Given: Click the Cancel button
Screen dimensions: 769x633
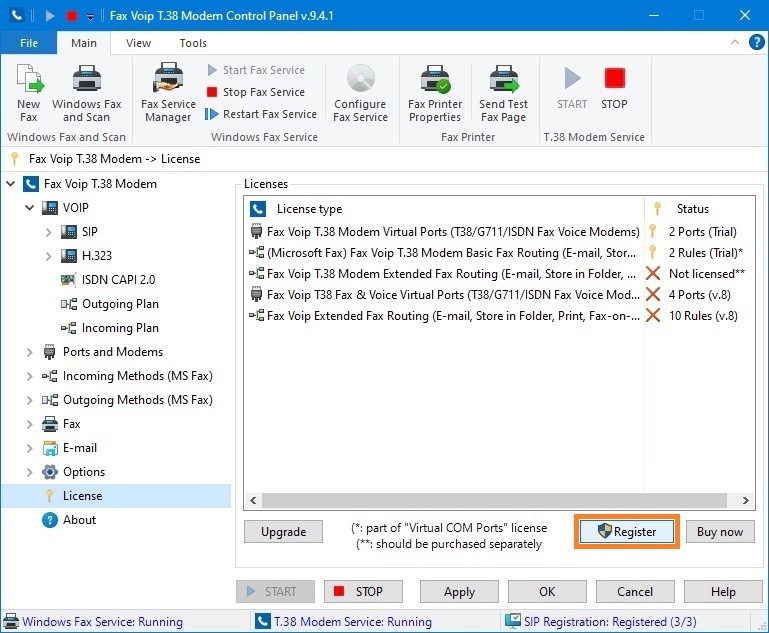Looking at the screenshot, I should coord(635,591).
